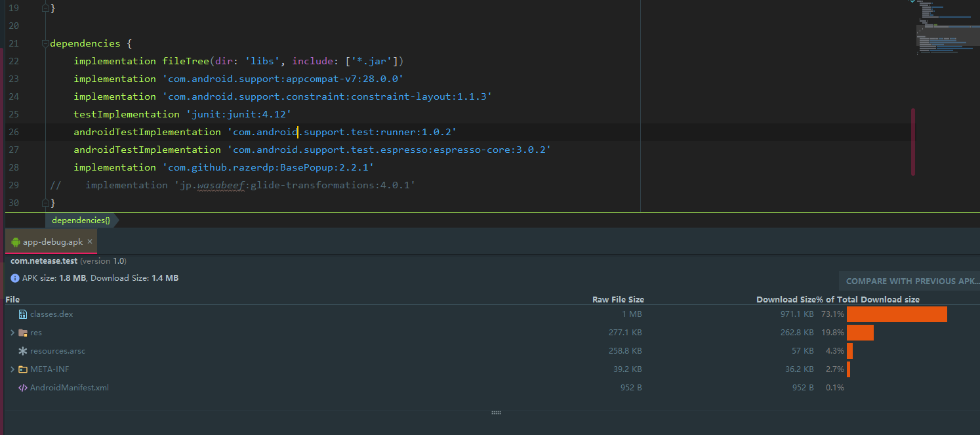Click the fold marker at line 19
The height and width of the screenshot is (435, 980).
coord(45,7)
